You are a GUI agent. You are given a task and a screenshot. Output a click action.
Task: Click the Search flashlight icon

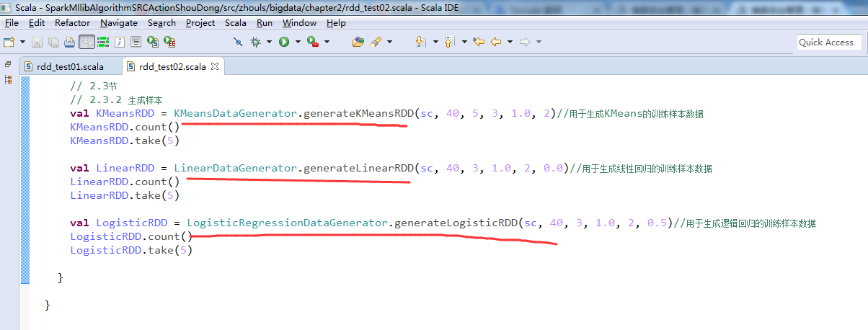click(x=375, y=43)
